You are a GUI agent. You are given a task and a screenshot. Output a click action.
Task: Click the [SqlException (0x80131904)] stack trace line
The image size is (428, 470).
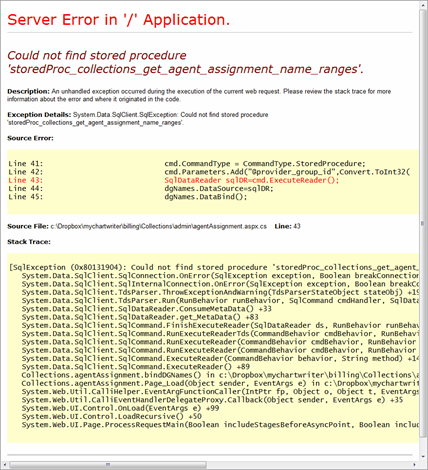pyautogui.click(x=214, y=267)
